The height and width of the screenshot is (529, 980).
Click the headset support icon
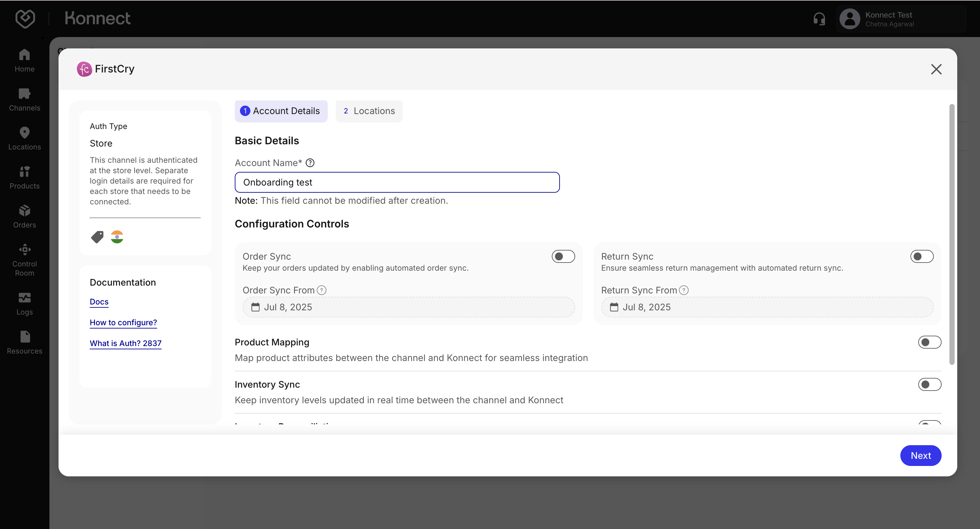pos(819,19)
